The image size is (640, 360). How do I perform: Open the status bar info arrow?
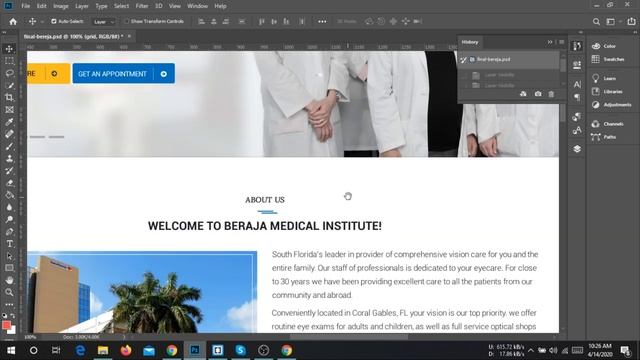pos(124,337)
